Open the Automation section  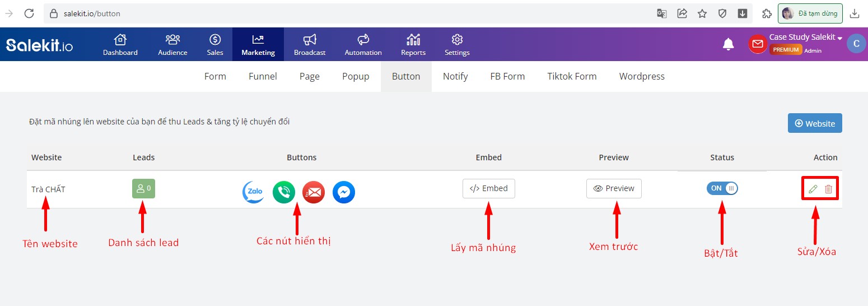click(363, 45)
